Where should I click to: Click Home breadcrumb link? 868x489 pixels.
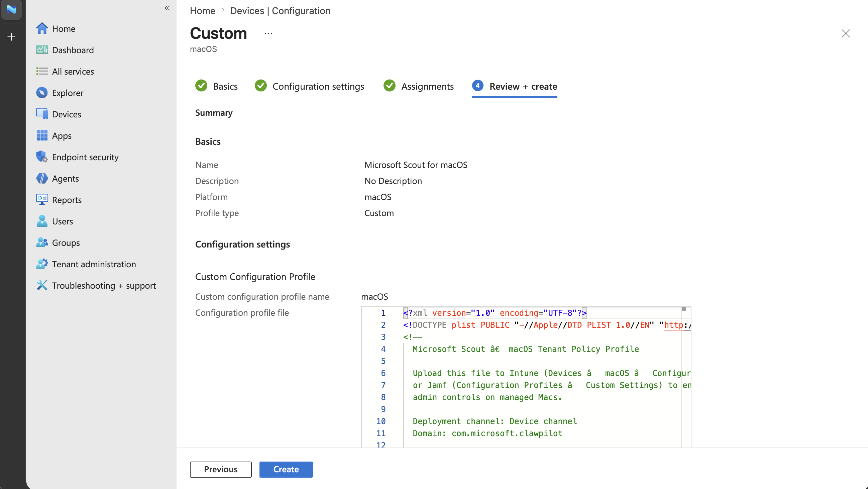pos(202,11)
